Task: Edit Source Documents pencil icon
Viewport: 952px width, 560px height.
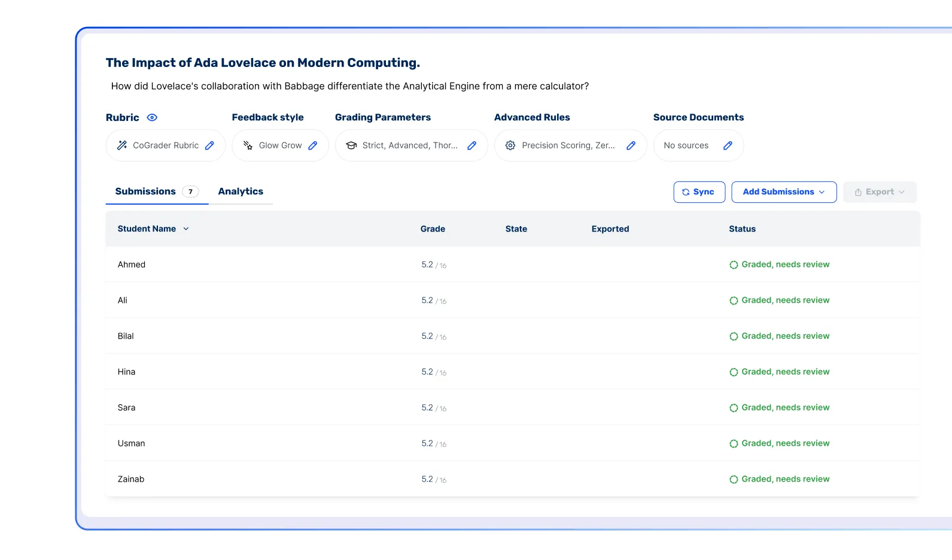Action: [728, 145]
